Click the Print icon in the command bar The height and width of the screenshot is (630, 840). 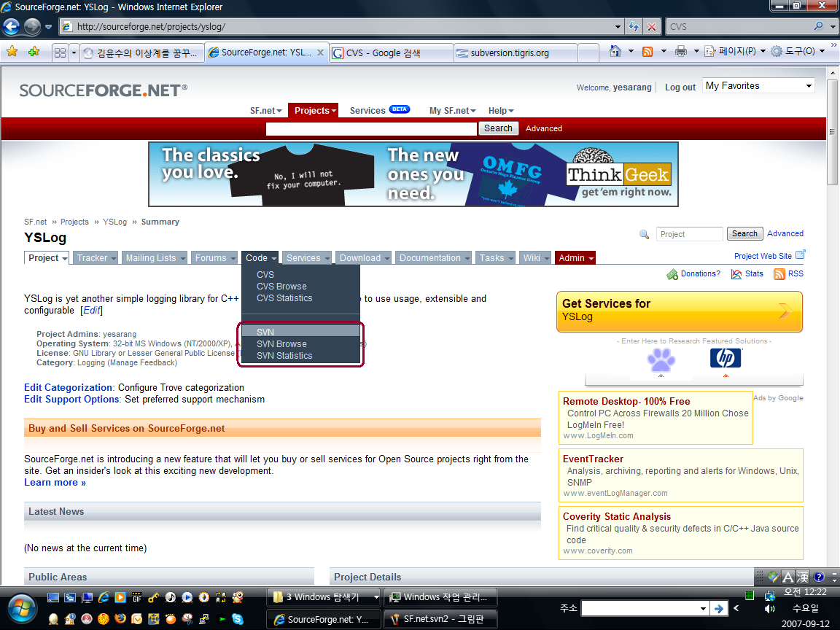680,52
